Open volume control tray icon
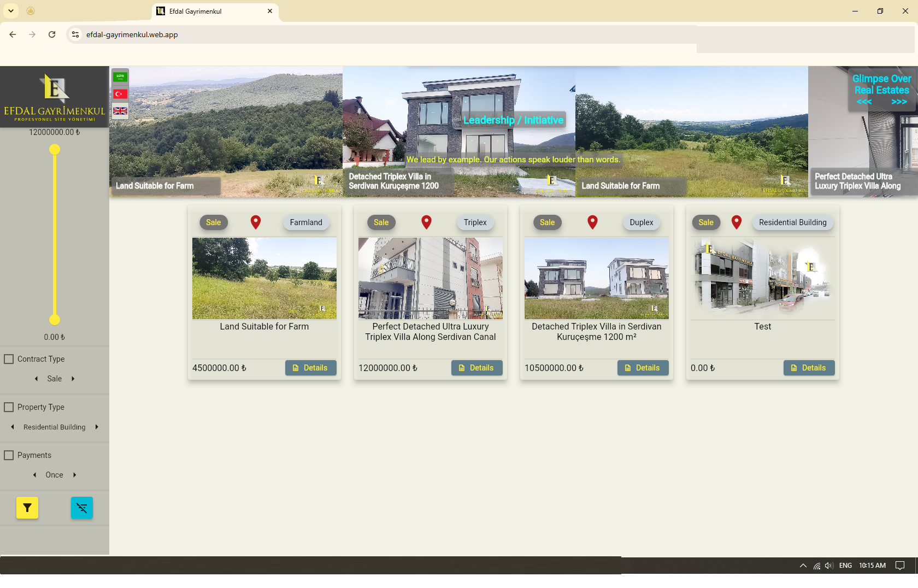 coord(829,566)
